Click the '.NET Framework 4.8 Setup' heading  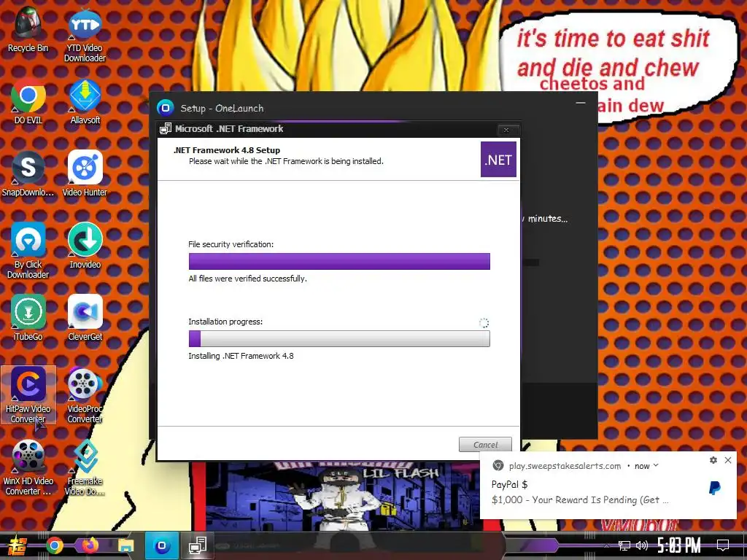point(227,150)
